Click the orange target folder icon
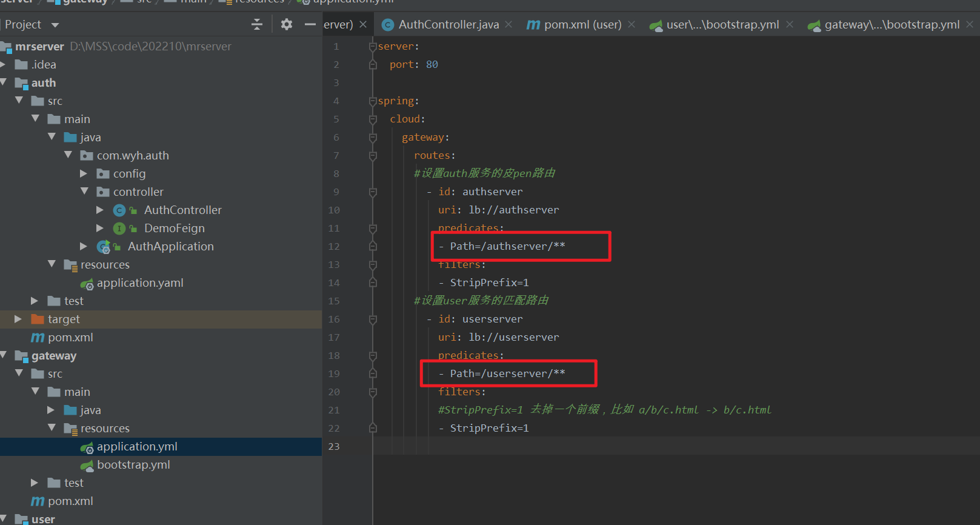This screenshot has width=980, height=525. pos(38,319)
